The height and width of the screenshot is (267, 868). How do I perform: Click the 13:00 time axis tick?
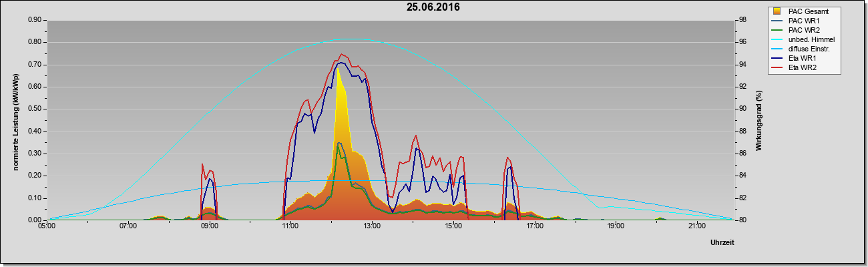pos(372,226)
